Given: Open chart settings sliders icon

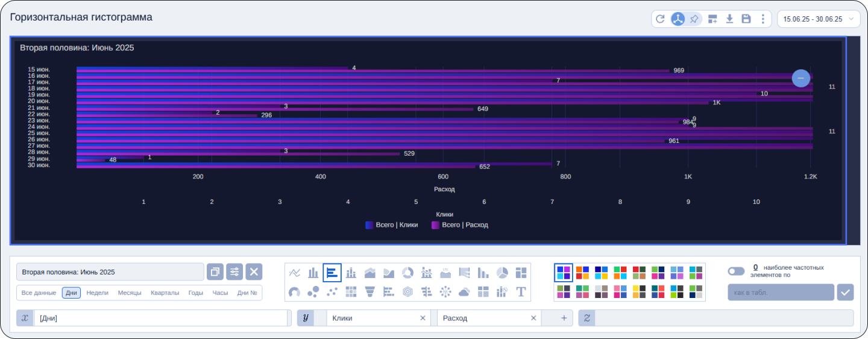Looking at the screenshot, I should pyautogui.click(x=234, y=272).
